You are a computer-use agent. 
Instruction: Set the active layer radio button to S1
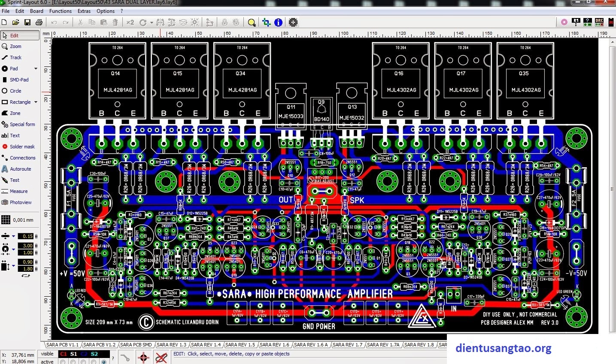pyautogui.click(x=73, y=361)
